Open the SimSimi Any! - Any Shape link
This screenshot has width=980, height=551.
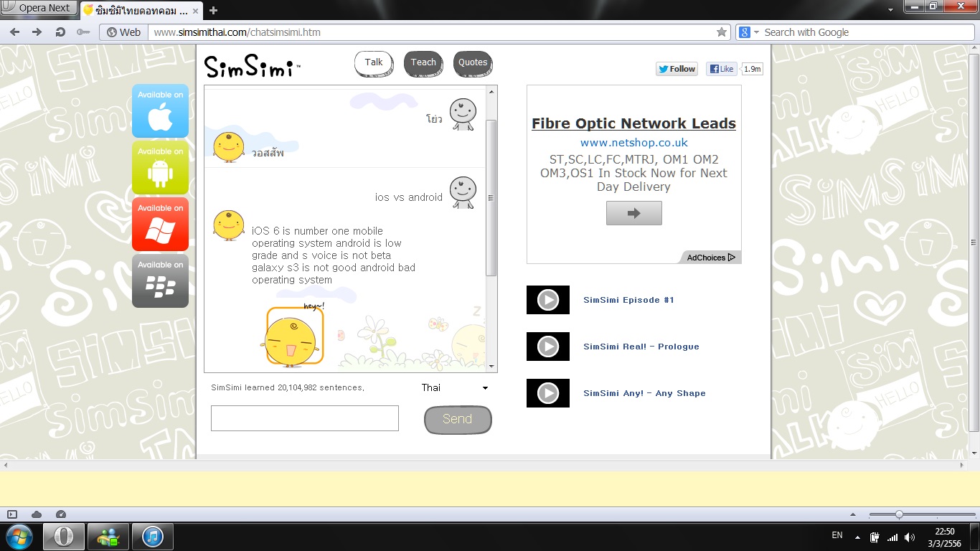[644, 393]
